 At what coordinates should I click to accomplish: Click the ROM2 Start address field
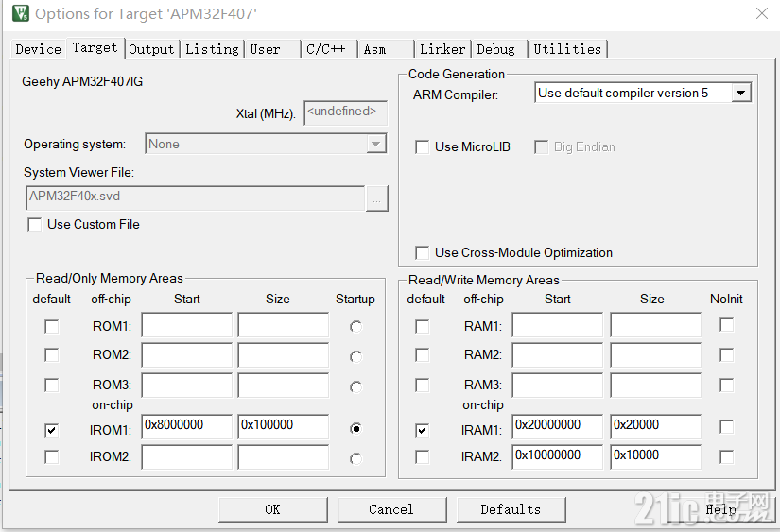pos(186,355)
